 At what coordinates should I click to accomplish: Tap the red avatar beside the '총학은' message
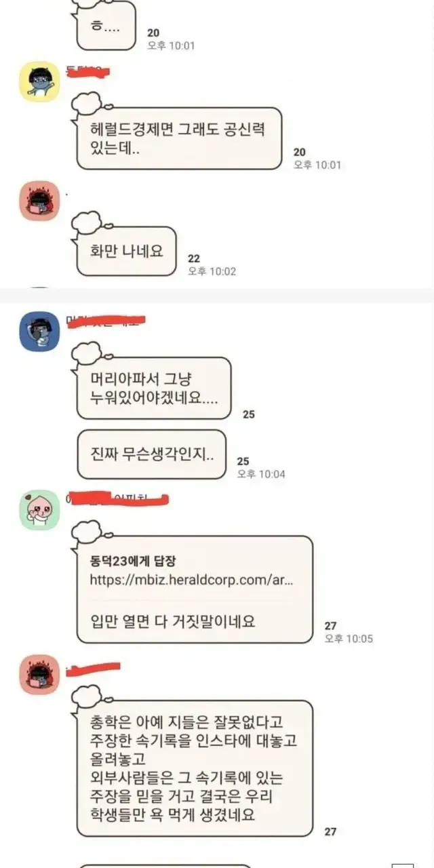pos(39,674)
